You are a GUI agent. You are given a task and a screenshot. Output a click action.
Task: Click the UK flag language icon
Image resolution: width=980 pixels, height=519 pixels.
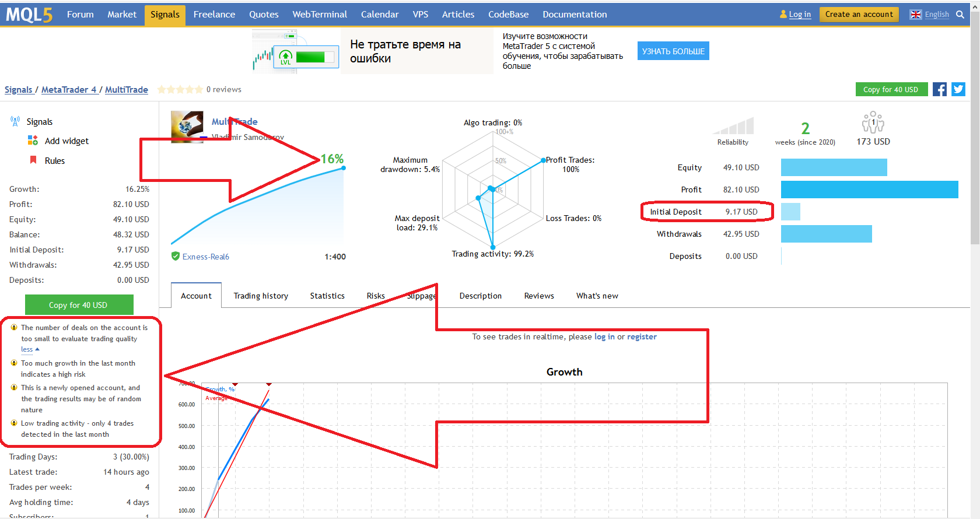(916, 15)
